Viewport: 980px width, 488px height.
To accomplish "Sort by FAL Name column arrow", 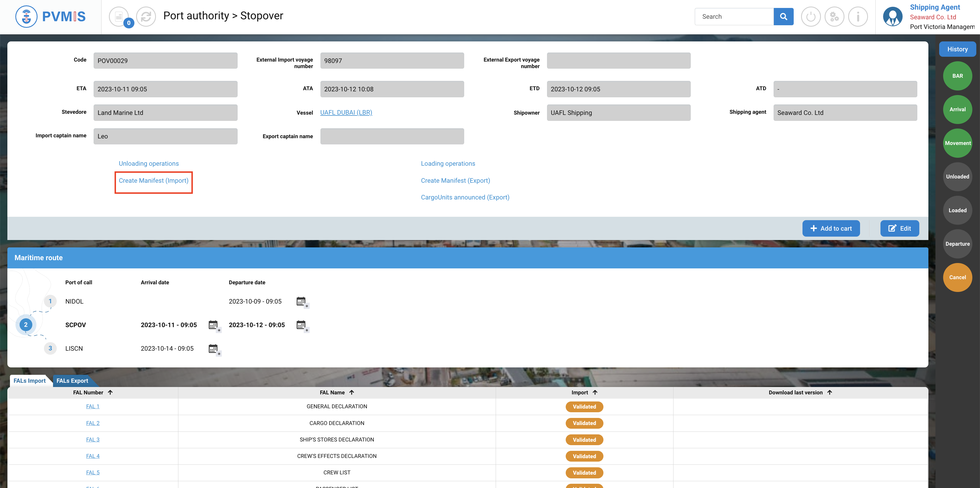I will [x=352, y=392].
